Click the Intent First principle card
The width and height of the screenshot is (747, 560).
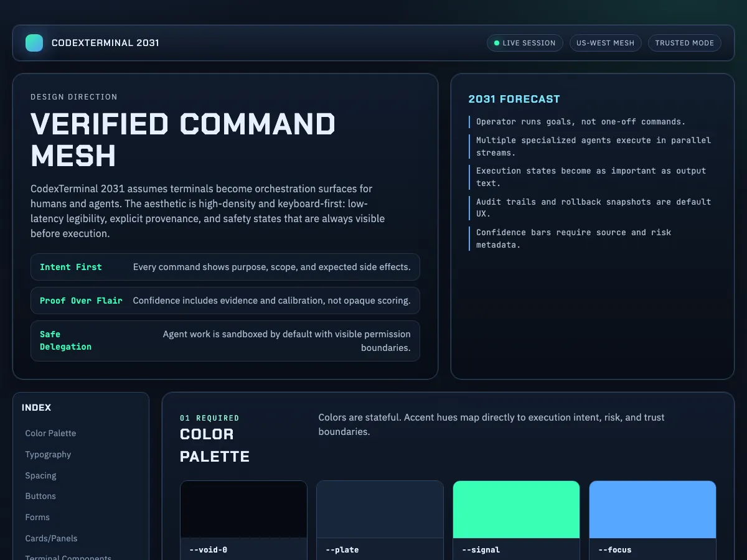point(225,267)
